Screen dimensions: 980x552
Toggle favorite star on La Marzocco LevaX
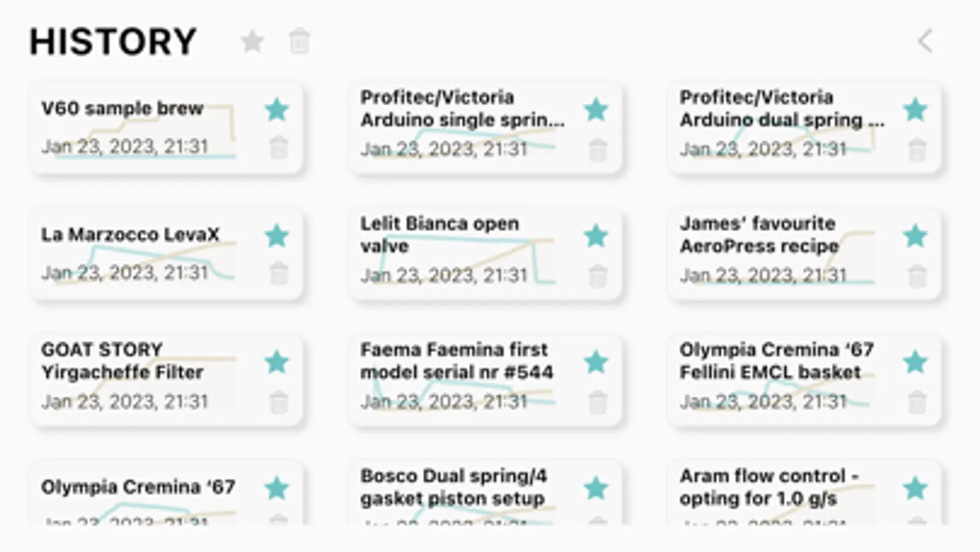click(277, 236)
